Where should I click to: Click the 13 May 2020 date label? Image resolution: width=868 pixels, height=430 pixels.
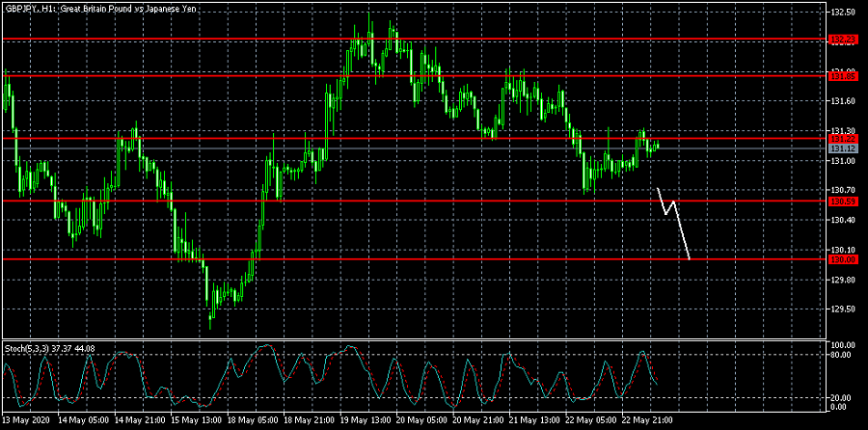[x=28, y=420]
